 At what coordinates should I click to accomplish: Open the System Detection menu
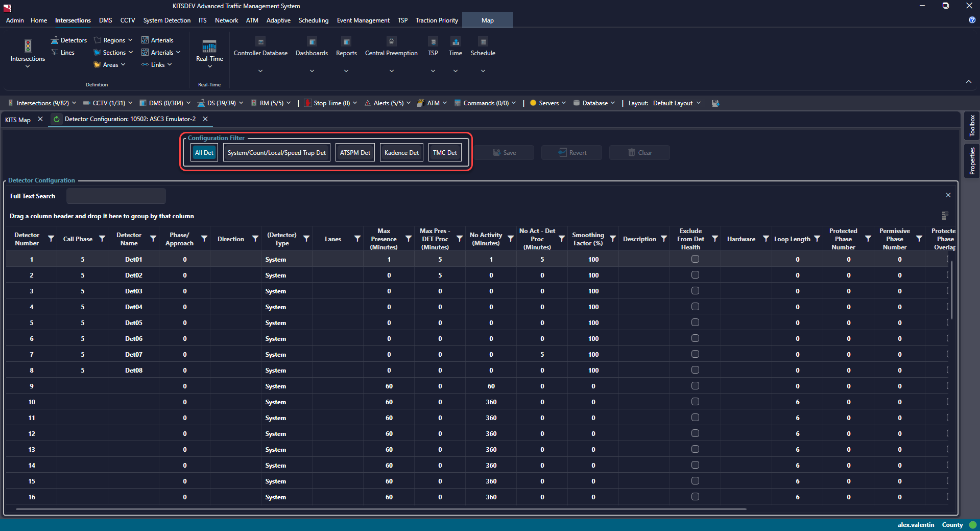(166, 20)
